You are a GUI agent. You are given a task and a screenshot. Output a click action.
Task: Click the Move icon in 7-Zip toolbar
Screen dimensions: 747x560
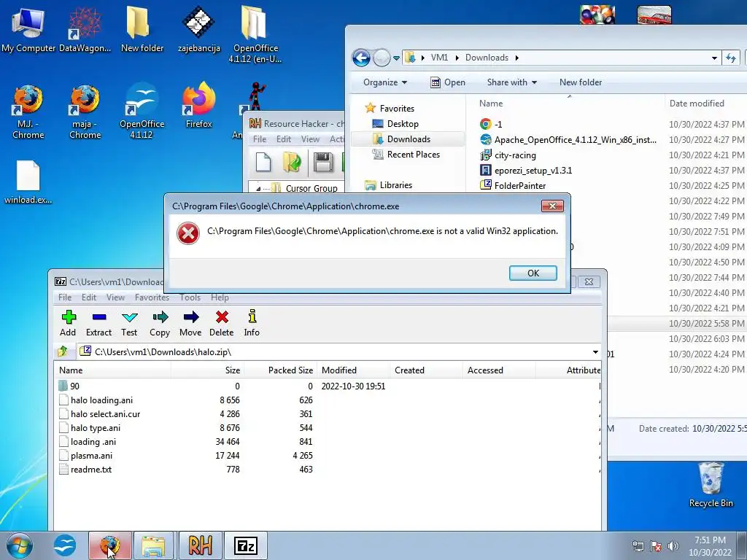(190, 323)
